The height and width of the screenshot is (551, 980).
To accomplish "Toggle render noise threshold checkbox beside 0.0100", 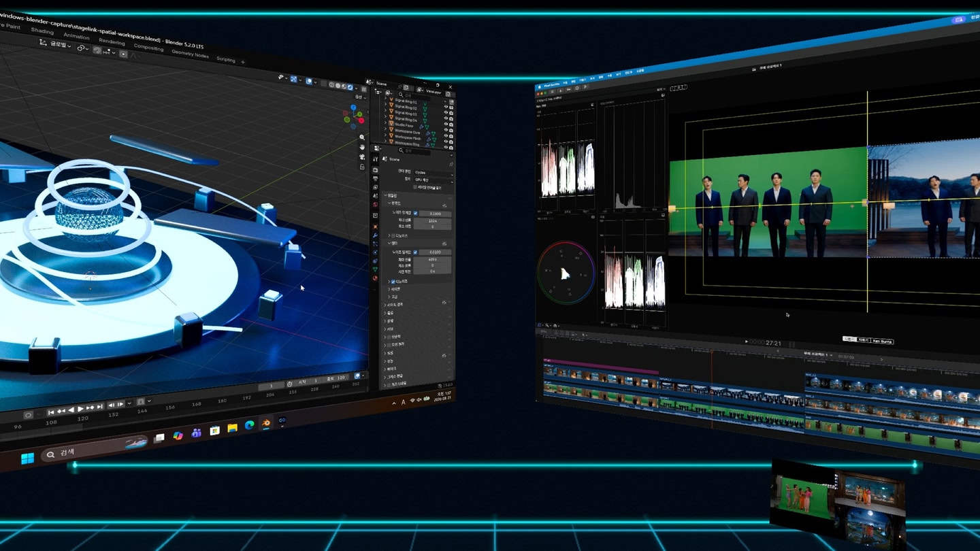I will (415, 252).
